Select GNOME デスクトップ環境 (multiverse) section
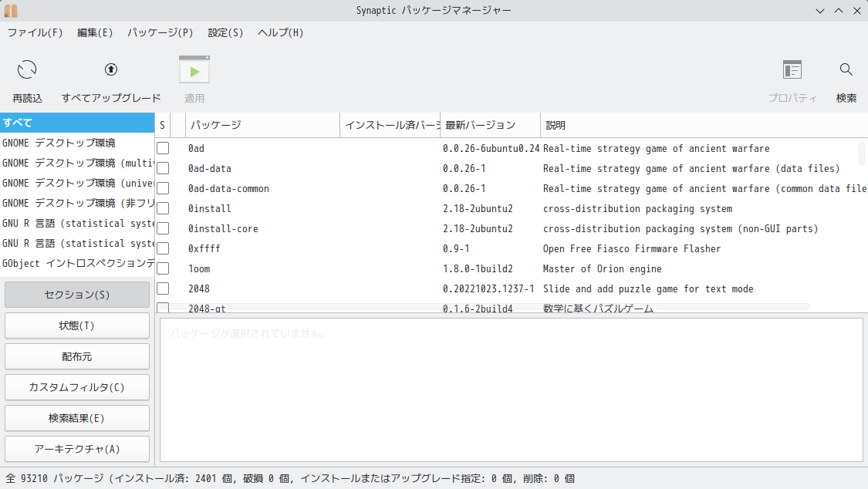The width and height of the screenshot is (868, 489). point(77,163)
